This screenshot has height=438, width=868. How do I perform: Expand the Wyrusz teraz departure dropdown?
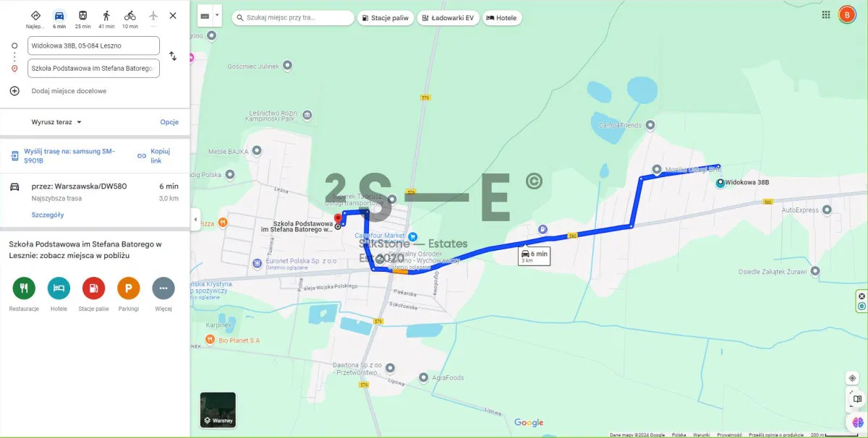click(x=57, y=122)
